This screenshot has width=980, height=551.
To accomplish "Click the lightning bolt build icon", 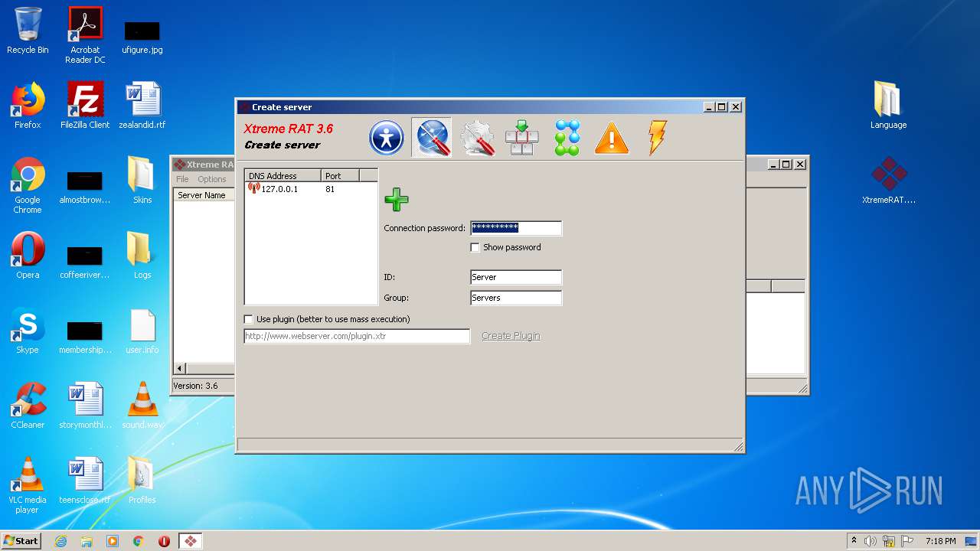I will pos(657,138).
